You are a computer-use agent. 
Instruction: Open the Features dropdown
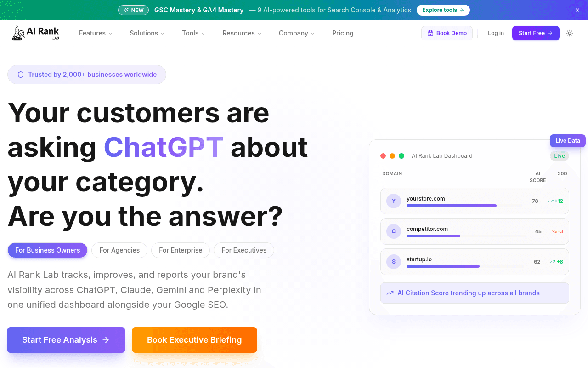coord(95,33)
